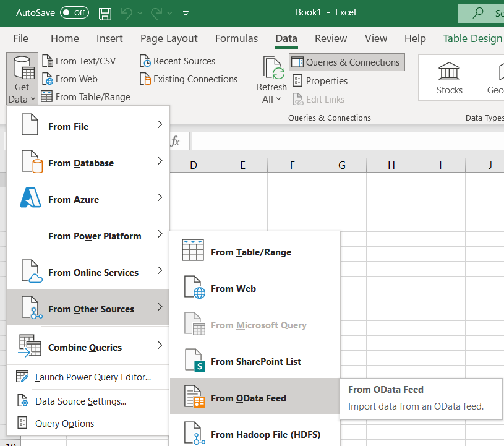Switch to the Table Design tab
Viewport: 504px width, 446px height.
[472, 38]
